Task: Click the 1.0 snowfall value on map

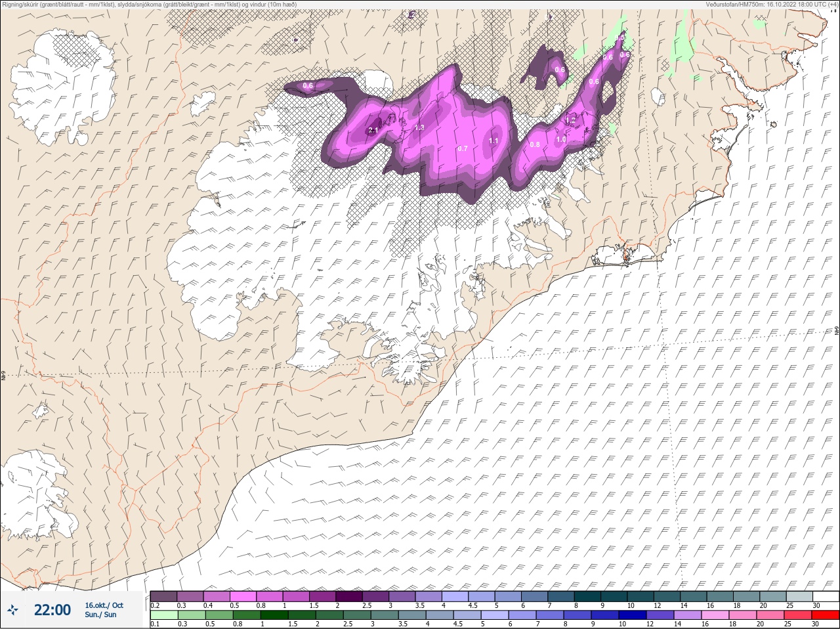Action: coord(561,139)
